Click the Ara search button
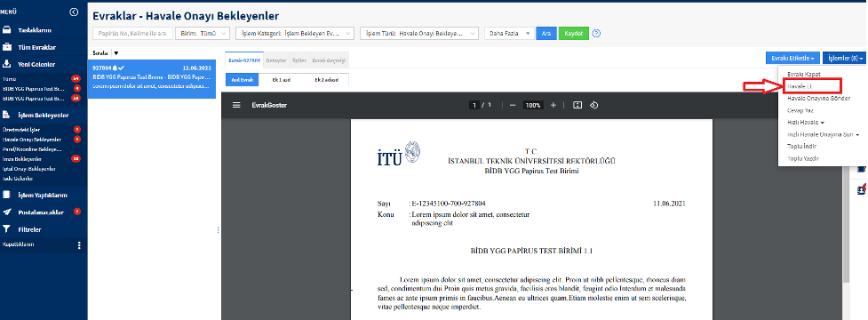This screenshot has width=868, height=320. coord(545,34)
